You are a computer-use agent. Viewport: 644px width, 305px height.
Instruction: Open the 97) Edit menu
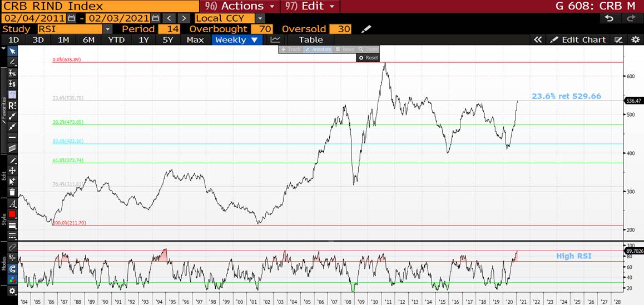click(x=311, y=6)
